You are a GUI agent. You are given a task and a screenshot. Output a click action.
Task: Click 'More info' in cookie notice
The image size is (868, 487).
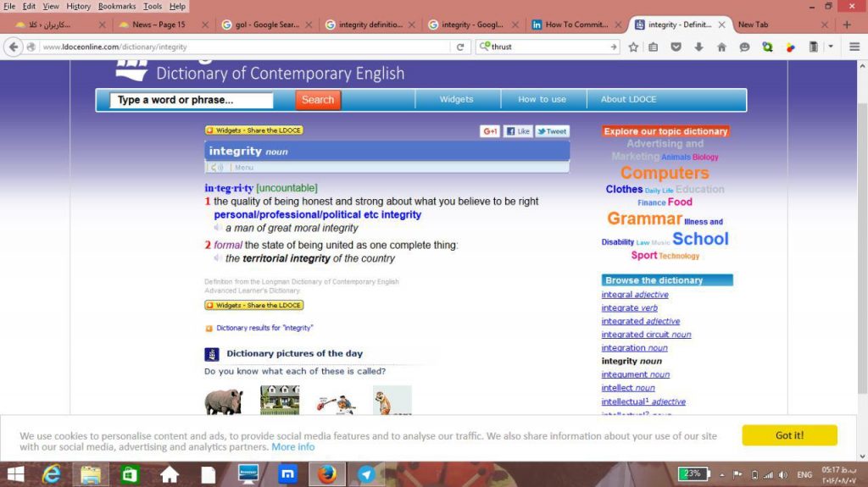[292, 446]
